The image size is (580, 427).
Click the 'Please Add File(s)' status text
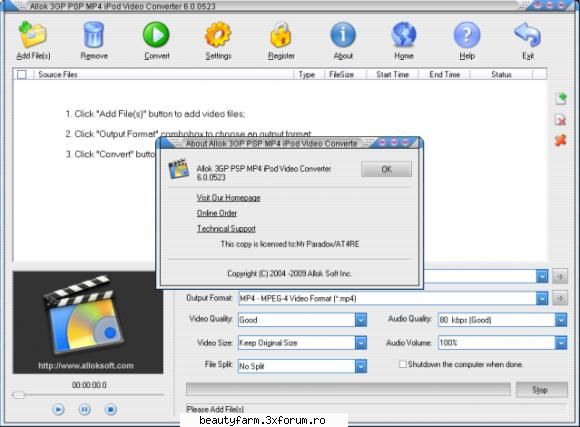(215, 409)
